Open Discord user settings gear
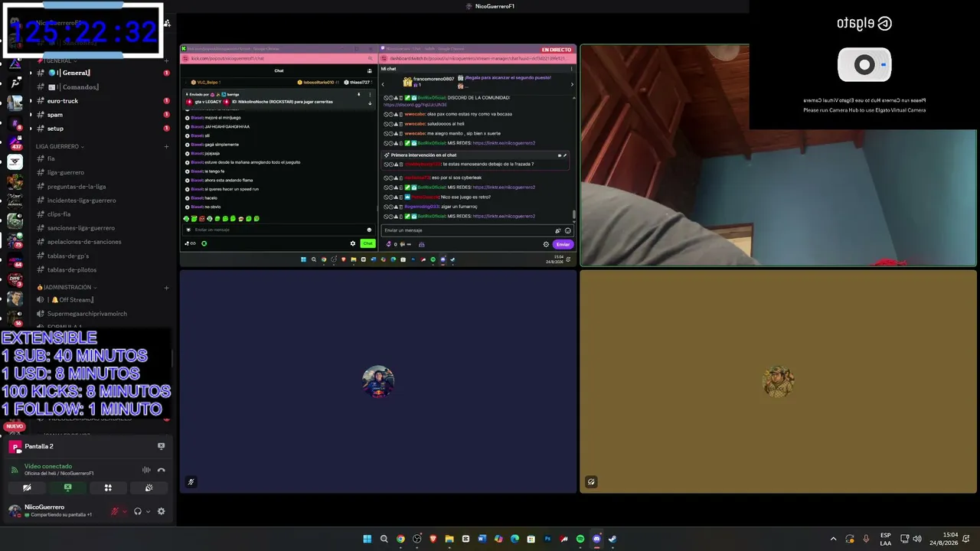Screen dimensions: 980x551 161,511
